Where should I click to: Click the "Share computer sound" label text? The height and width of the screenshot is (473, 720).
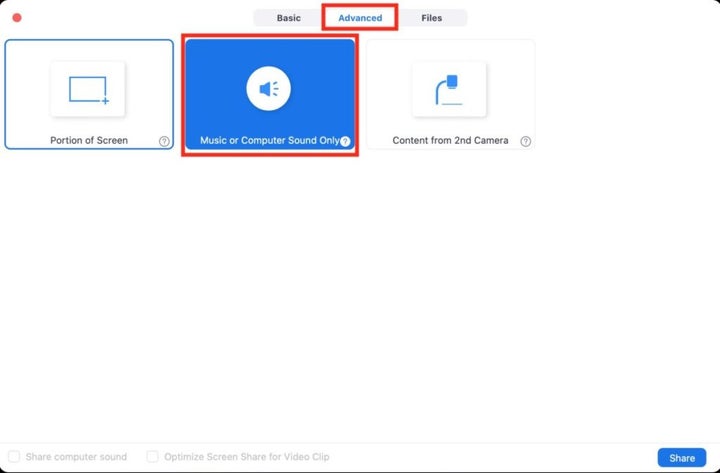click(x=76, y=457)
